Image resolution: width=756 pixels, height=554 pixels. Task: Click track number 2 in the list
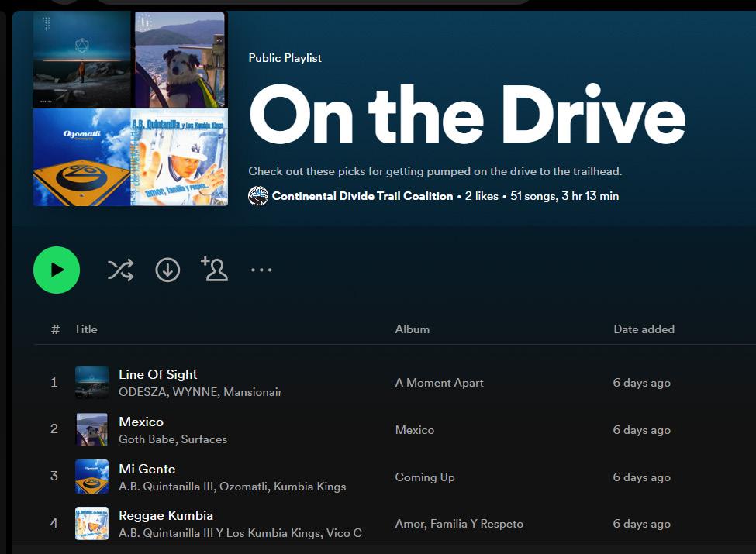54,428
